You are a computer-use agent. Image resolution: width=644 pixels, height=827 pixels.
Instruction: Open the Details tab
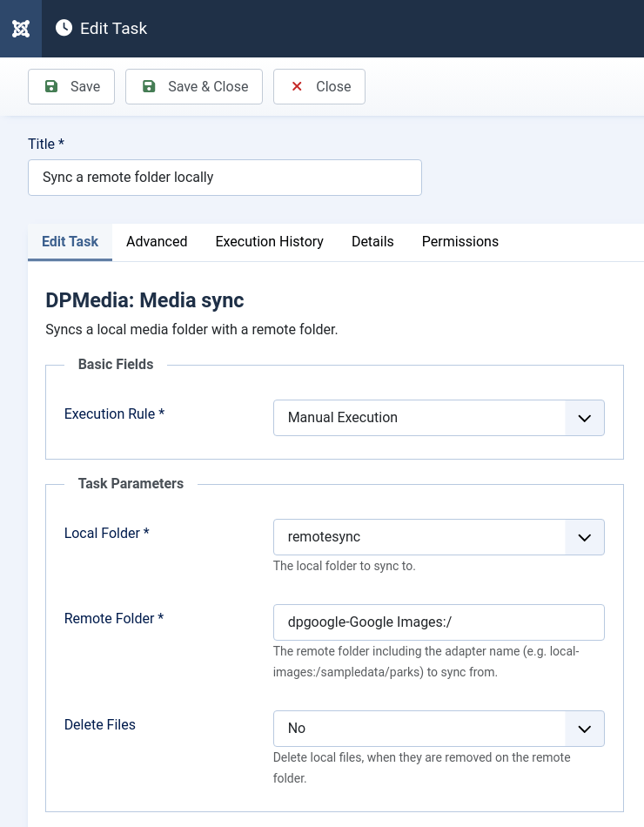372,241
